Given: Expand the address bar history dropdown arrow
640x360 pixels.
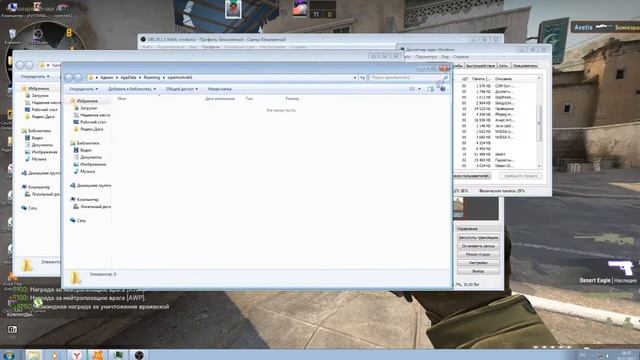Looking at the screenshot, I should pyautogui.click(x=354, y=78).
